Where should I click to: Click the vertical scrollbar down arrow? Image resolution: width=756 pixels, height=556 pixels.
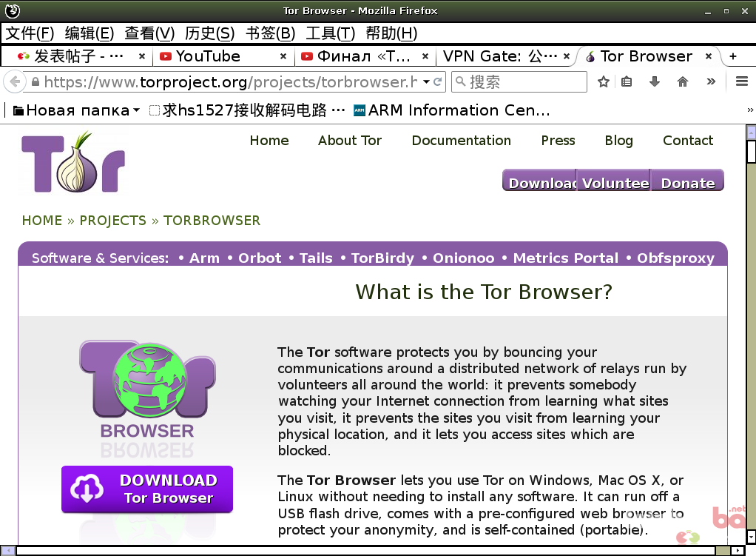751,537
